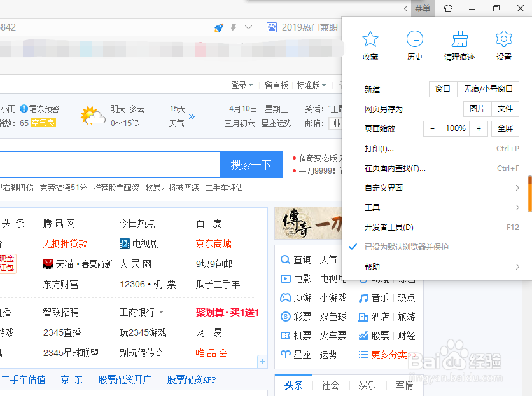Click the paw search engine icon

(272, 27)
